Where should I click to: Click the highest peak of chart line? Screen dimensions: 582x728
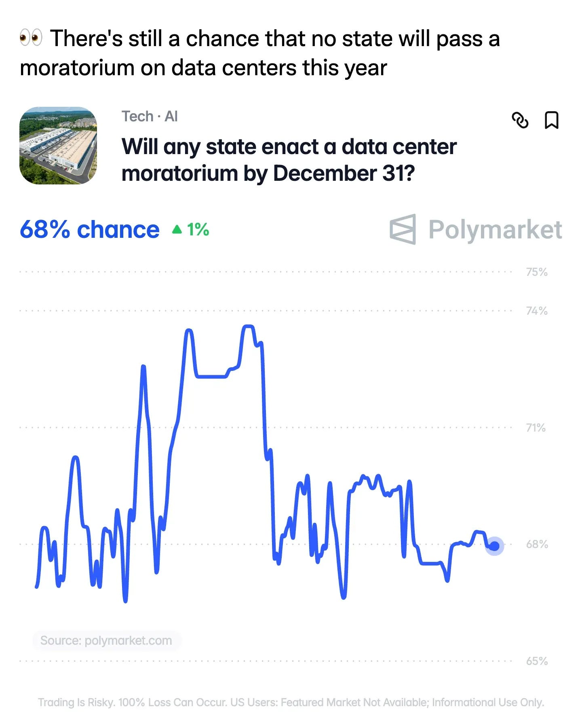click(248, 326)
